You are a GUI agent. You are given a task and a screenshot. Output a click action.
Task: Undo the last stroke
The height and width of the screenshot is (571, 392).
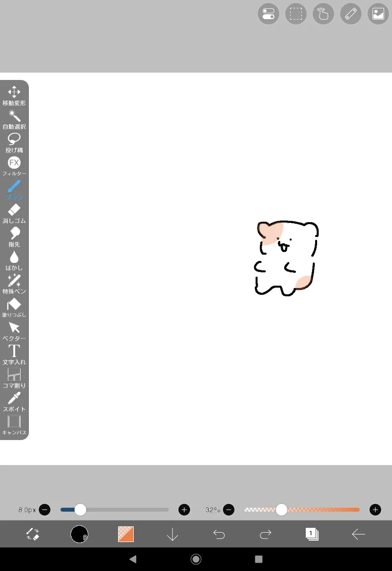pos(219,534)
